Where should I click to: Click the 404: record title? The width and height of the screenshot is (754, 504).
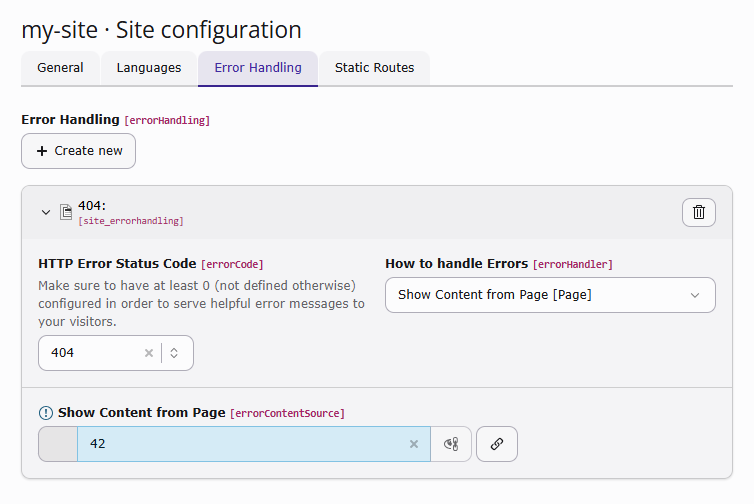(92, 206)
